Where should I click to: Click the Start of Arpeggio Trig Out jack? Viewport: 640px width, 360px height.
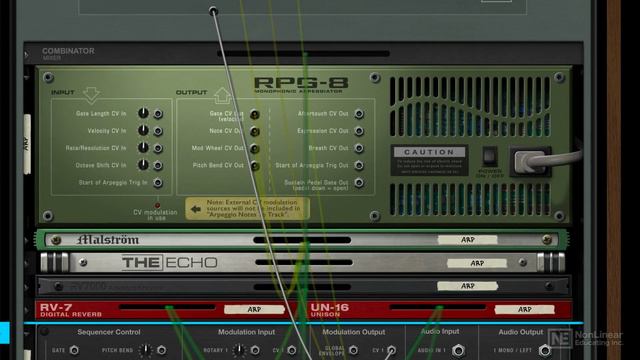pyautogui.click(x=359, y=165)
